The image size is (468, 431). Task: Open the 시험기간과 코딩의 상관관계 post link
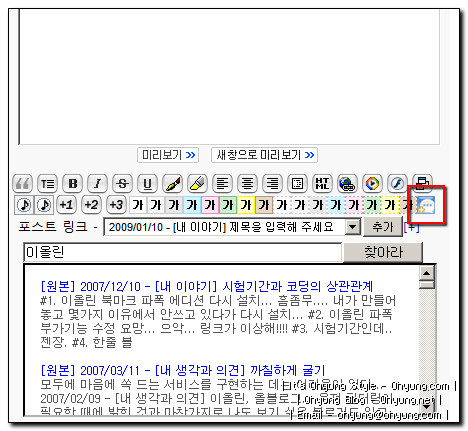click(x=206, y=286)
